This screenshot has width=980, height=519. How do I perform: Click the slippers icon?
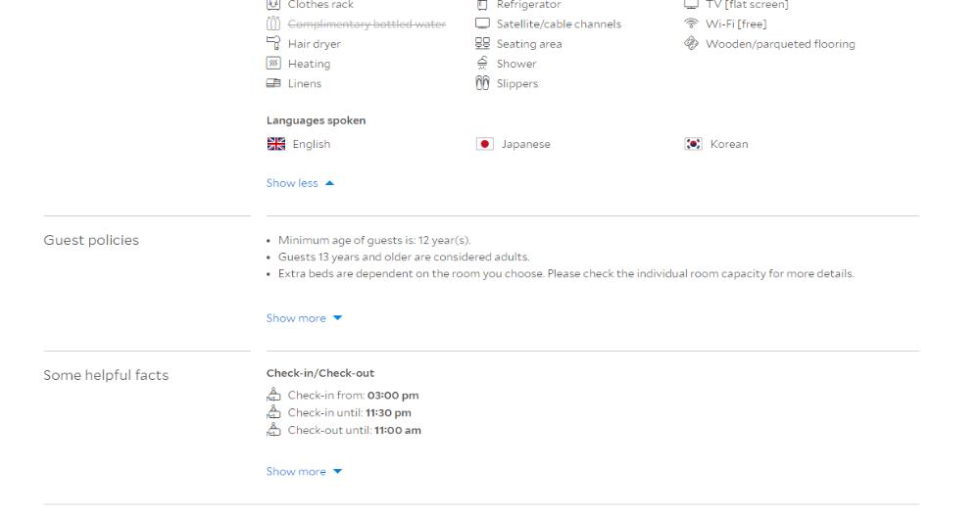(482, 83)
